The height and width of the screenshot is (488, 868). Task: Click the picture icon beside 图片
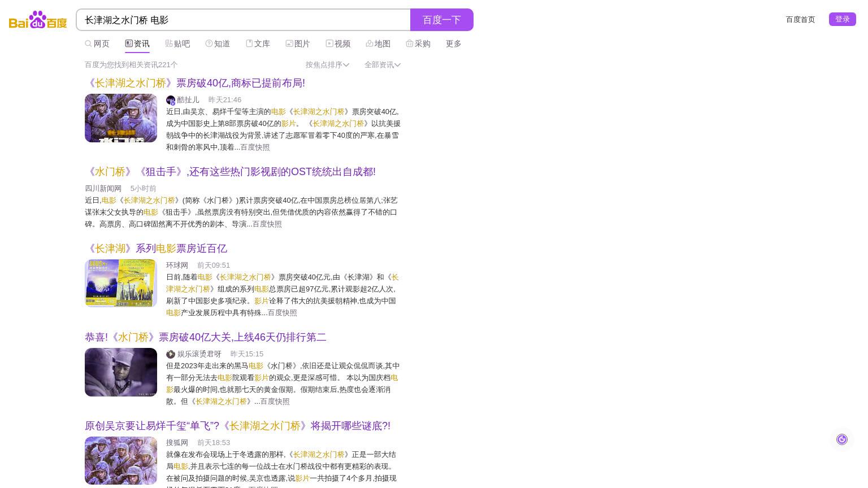click(289, 43)
